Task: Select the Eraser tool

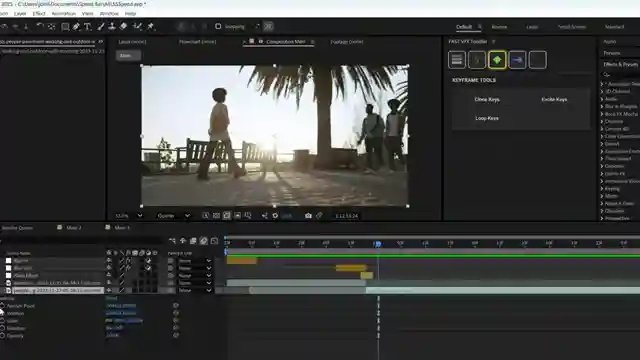Action: pyautogui.click(x=123, y=27)
